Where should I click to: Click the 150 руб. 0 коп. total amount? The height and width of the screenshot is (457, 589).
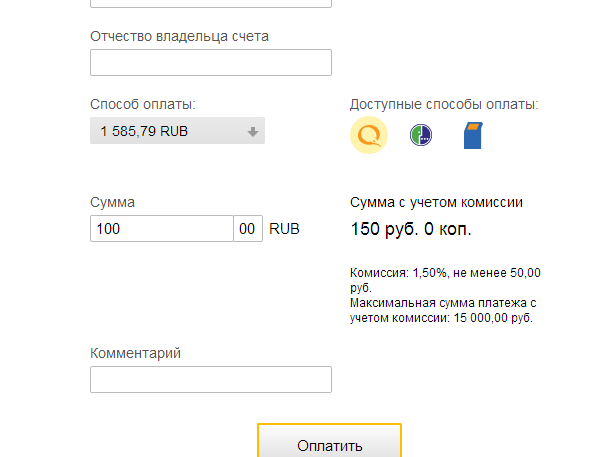[411, 229]
